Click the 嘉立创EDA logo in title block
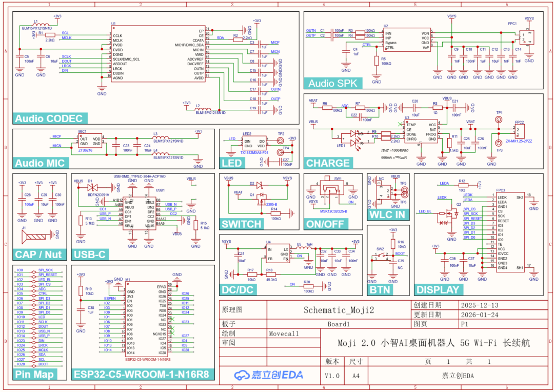 [x=268, y=375]
